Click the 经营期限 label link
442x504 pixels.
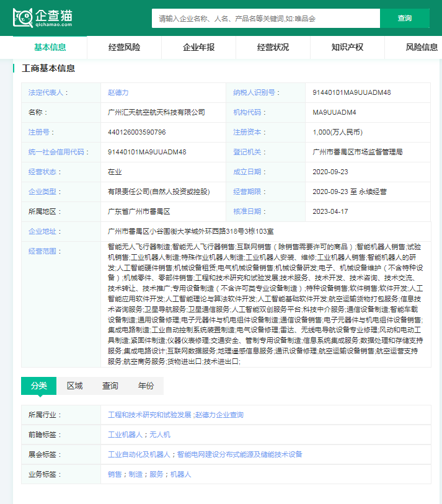point(247,192)
